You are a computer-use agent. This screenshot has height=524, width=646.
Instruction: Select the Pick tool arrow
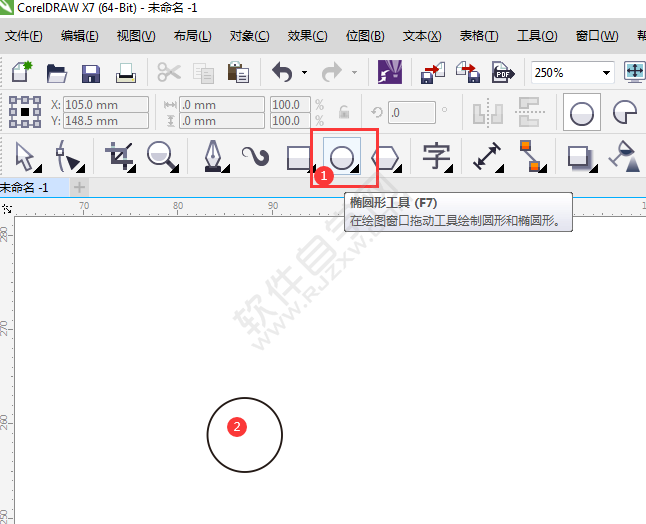(x=27, y=157)
